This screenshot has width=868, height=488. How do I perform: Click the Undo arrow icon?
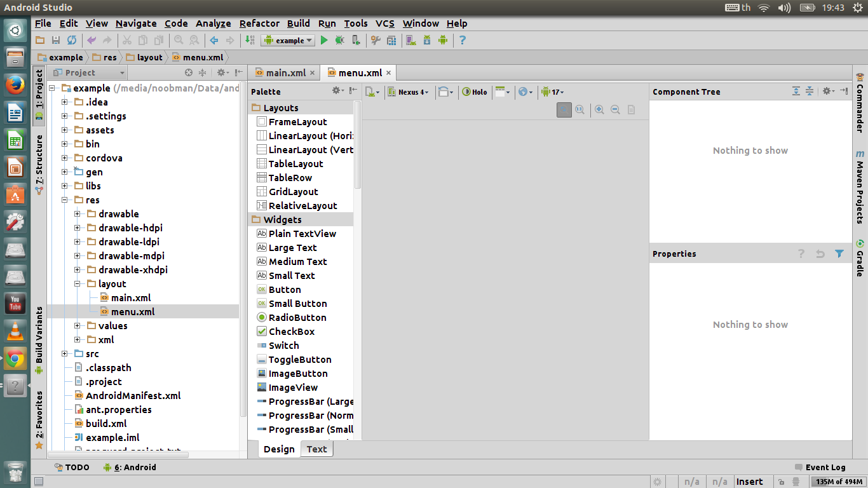click(x=92, y=40)
